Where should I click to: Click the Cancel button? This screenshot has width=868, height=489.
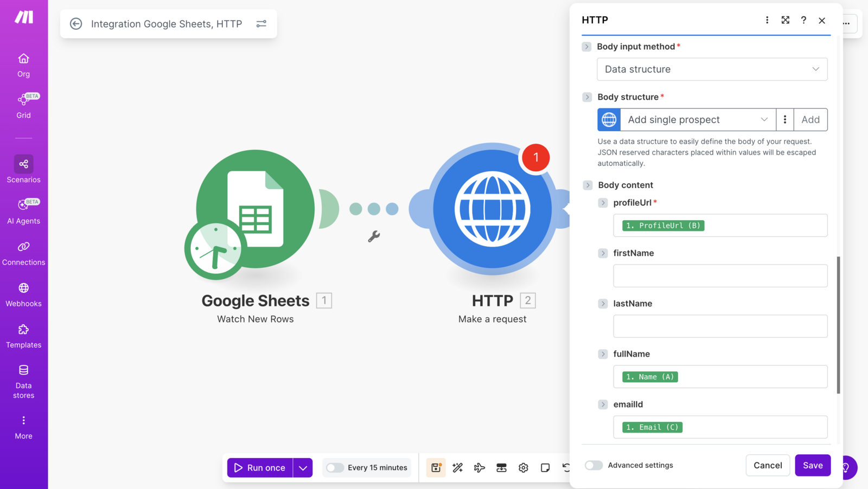click(768, 465)
